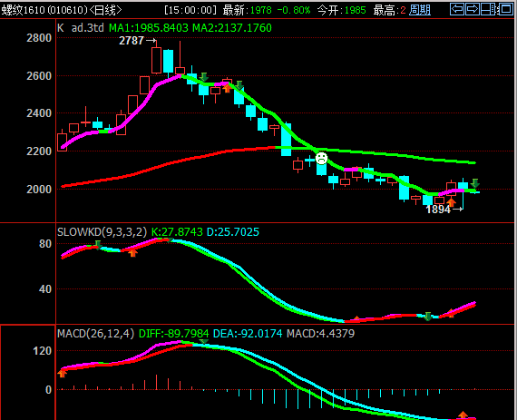
Task: Click the -0.80% change value
Action: point(294,10)
